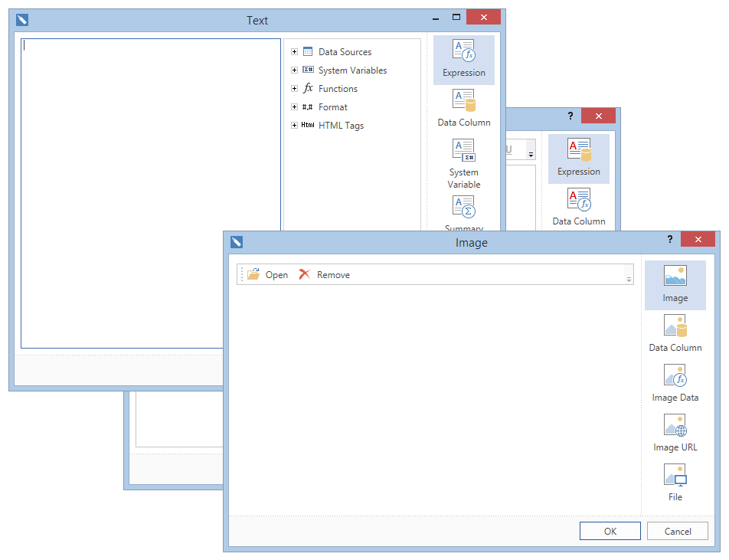The height and width of the screenshot is (560, 729).
Task: Expand the Functions node
Action: (294, 88)
